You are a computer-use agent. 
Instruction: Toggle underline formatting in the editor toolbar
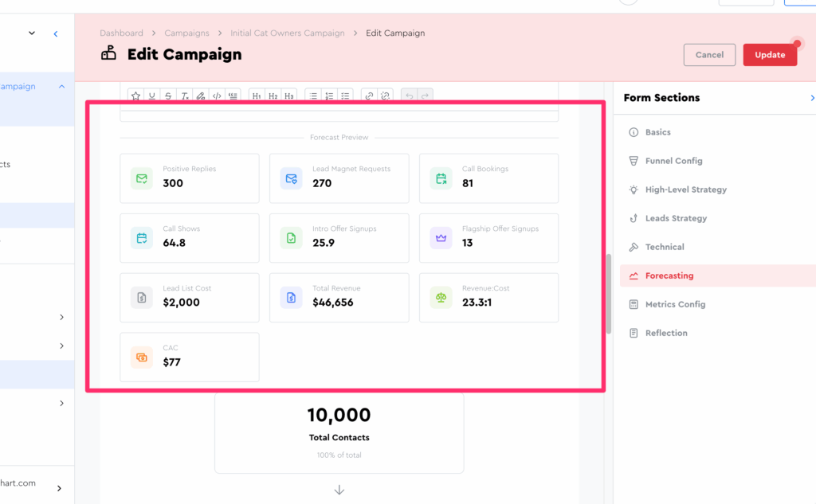coord(151,96)
